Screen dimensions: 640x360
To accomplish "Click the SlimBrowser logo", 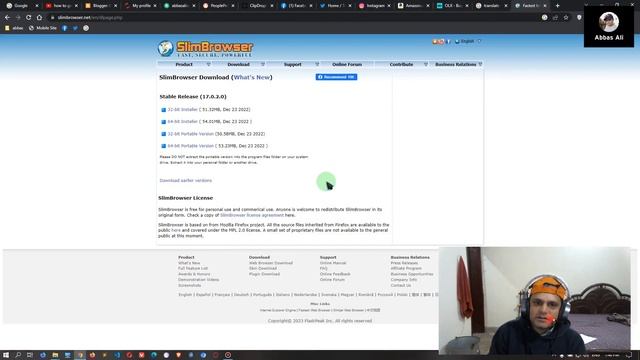I will pyautogui.click(x=205, y=49).
